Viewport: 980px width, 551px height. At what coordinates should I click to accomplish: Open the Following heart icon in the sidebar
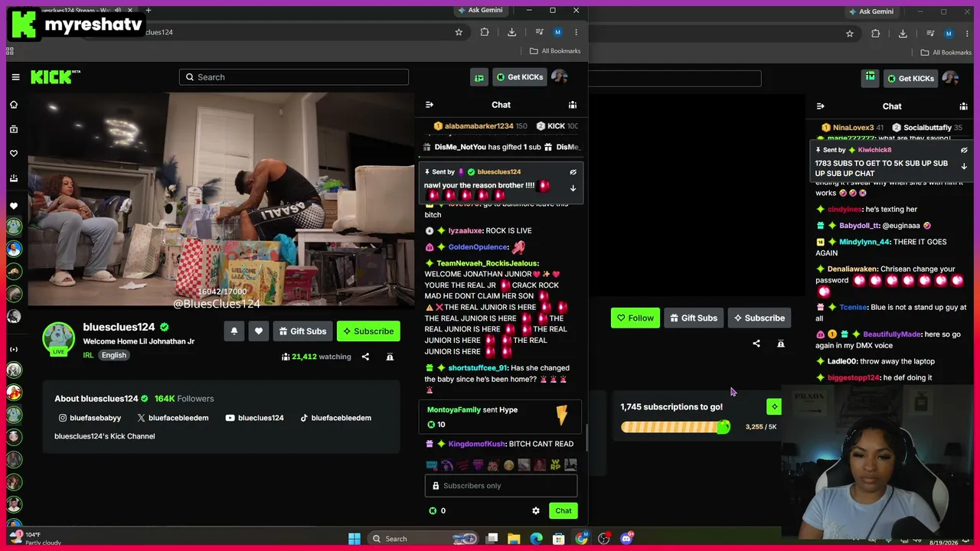point(14,154)
